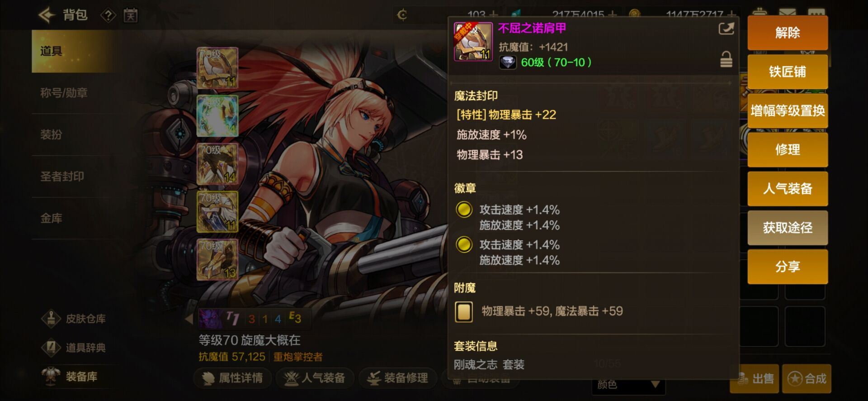Open 装备库 equipment library icon
Viewport: 868px width, 401px height.
[51, 377]
